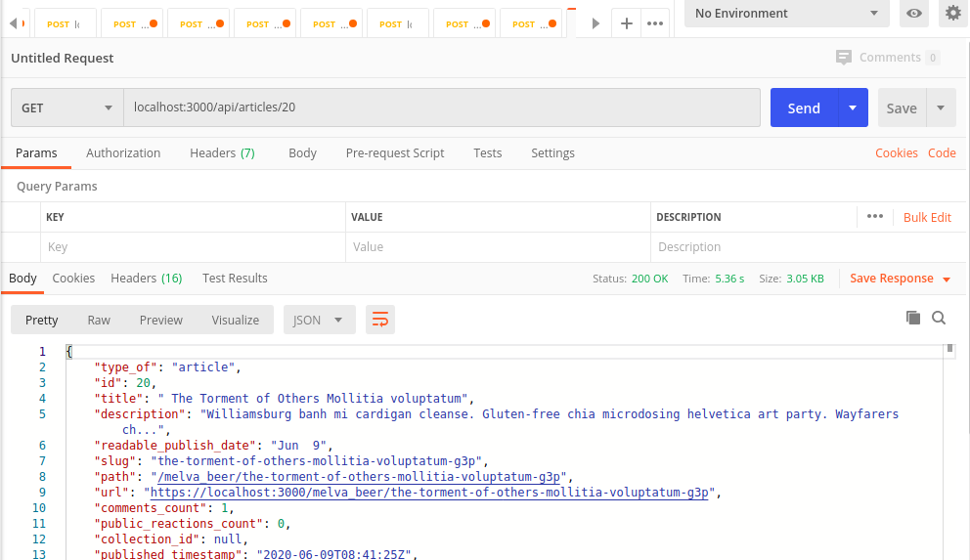Screen dimensions: 970x560
Task: Open the https://localhost:3000/melva_beer url link
Action: click(429, 492)
